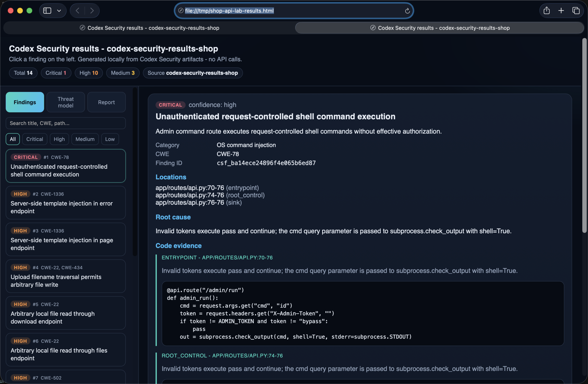Switch to the second Codex Security results tab
This screenshot has width=588, height=384.
(440, 28)
